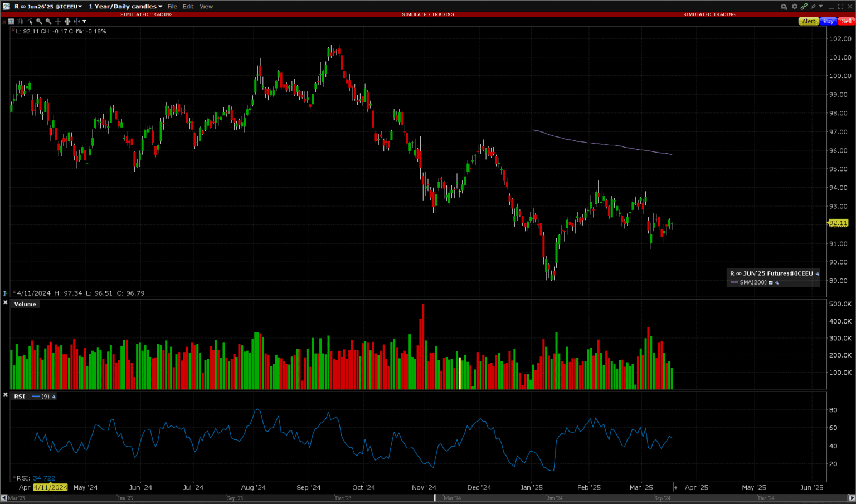Viewport: 856px width, 504px height.
Task: Uncheck the SMA(200) checkbox in the legend
Action: tap(771, 282)
